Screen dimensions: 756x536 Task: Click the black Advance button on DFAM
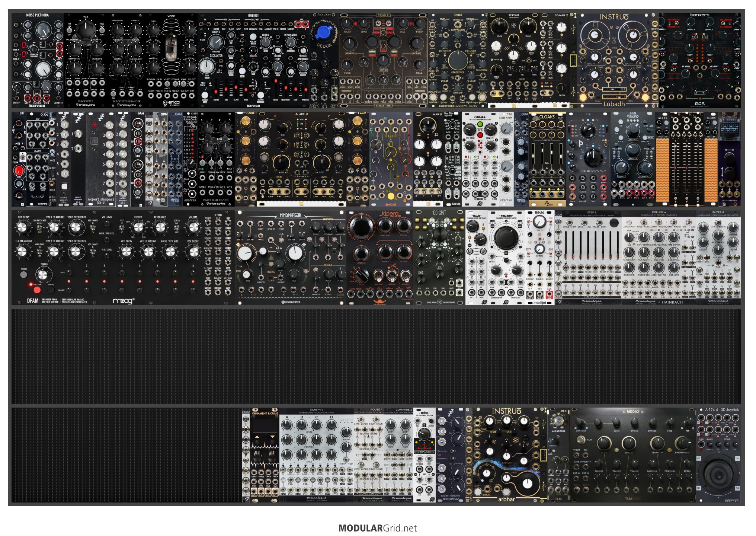(51, 289)
